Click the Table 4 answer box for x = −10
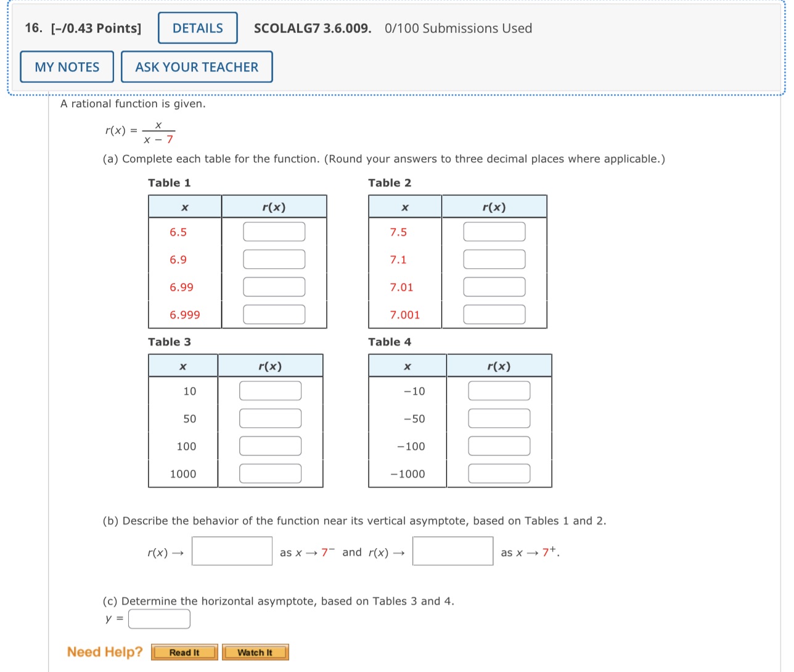 point(499,390)
